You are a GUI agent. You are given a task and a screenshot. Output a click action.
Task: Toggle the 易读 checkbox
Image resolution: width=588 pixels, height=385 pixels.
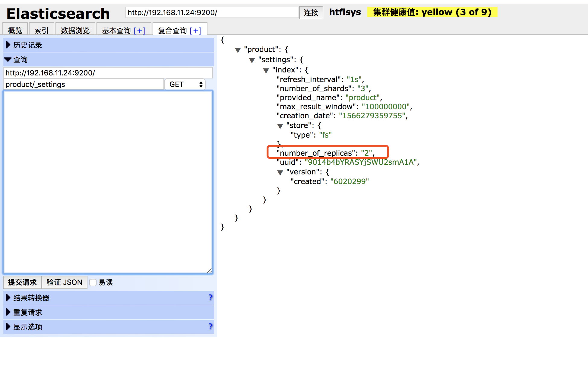pos(93,282)
